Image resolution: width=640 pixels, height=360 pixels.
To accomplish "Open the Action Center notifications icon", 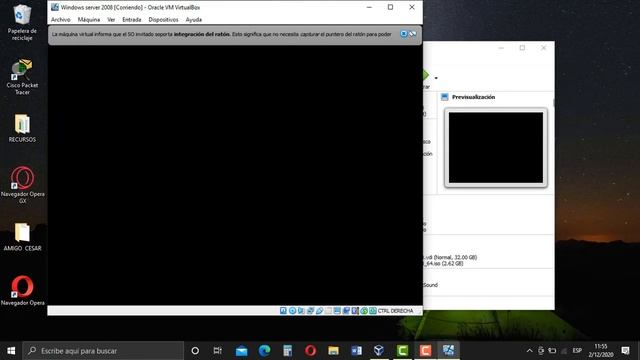I will click(x=625, y=351).
